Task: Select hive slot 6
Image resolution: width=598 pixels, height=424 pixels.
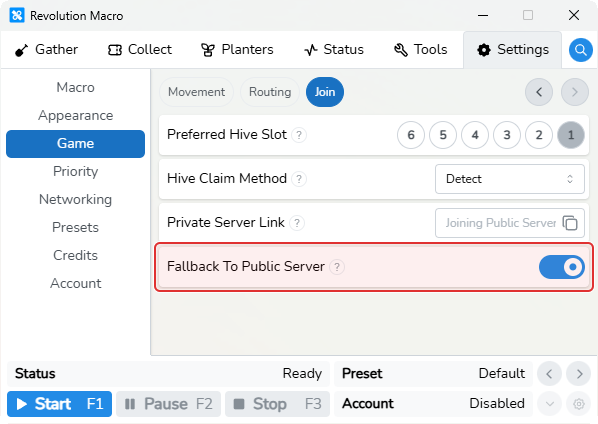Action: 411,135
